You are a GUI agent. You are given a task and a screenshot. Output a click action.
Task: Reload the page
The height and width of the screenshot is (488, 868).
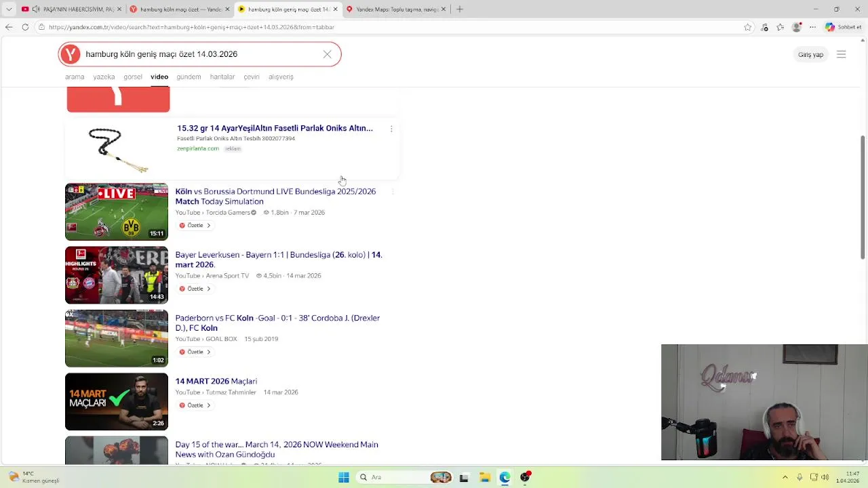[x=25, y=27]
